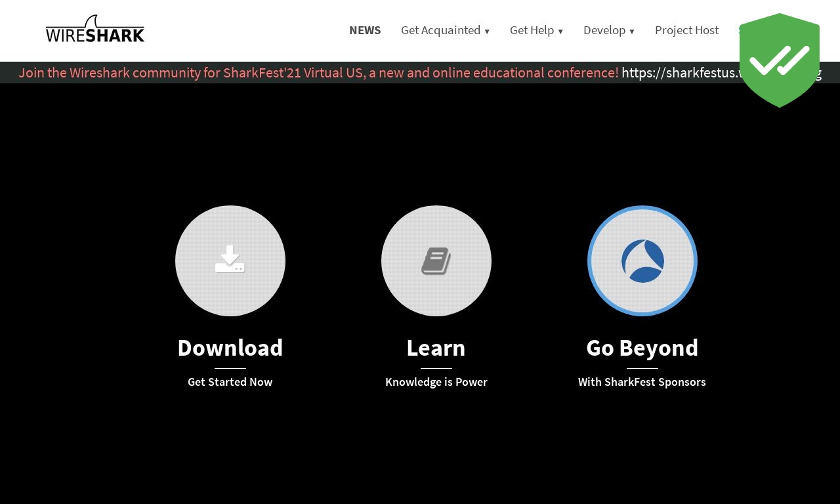Click the Download circle icon
The width and height of the screenshot is (840, 504).
tap(230, 261)
